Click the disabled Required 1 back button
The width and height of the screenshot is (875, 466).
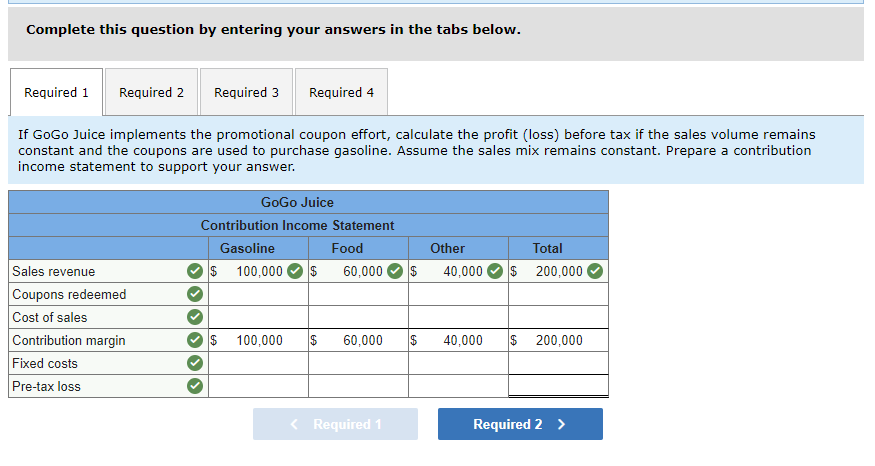pos(335,424)
